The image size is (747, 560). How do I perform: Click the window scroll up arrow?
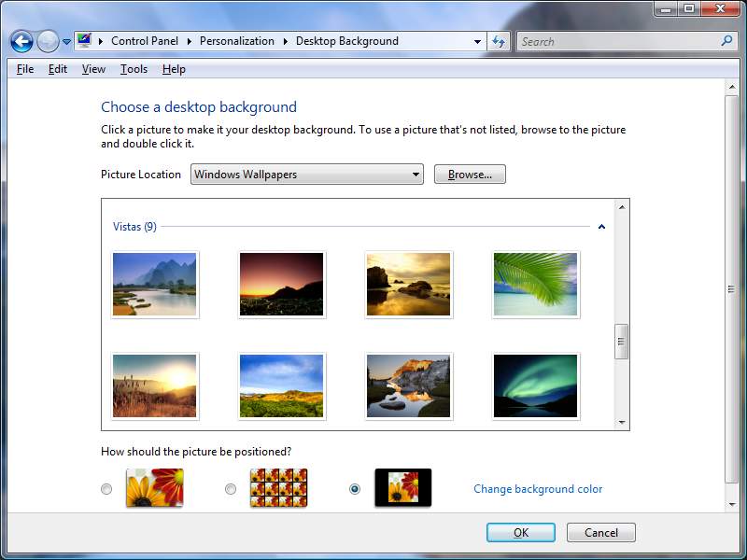click(732, 87)
